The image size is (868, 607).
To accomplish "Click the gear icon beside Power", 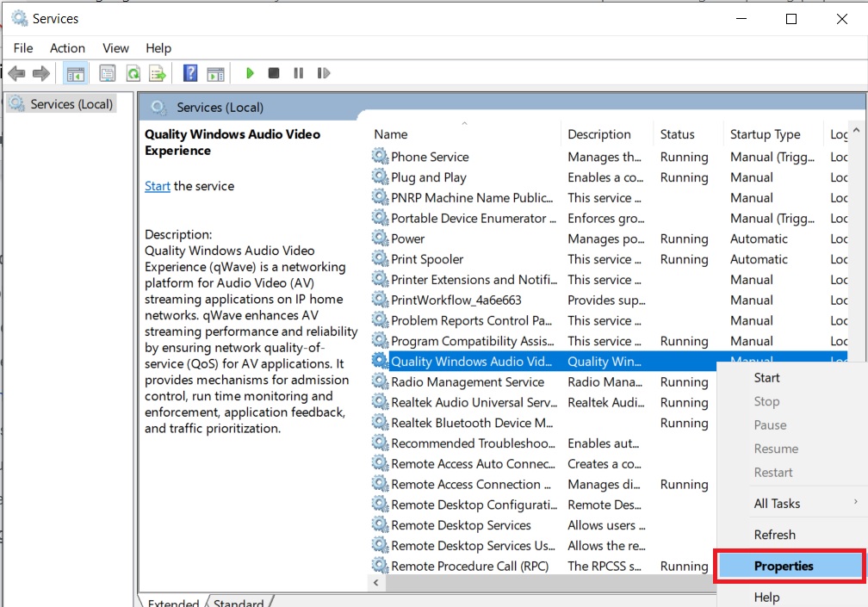I will (x=380, y=238).
